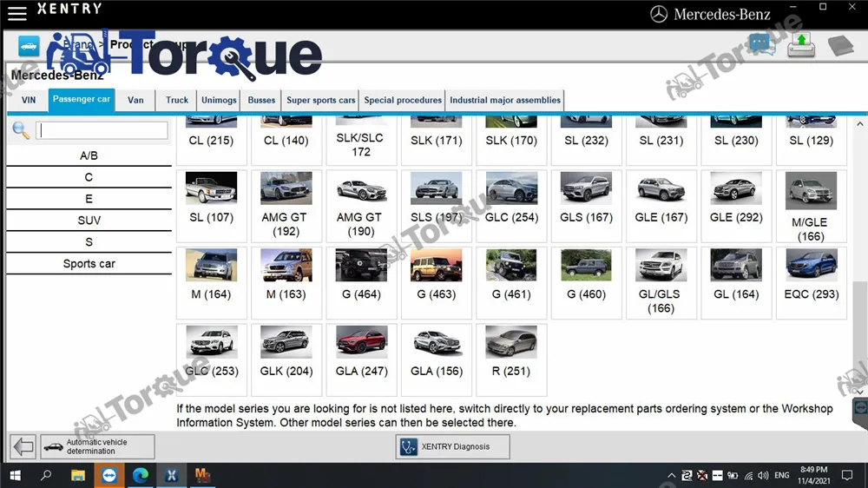Select GL/GLS (166) model
The height and width of the screenshot is (488, 868).
click(661, 283)
